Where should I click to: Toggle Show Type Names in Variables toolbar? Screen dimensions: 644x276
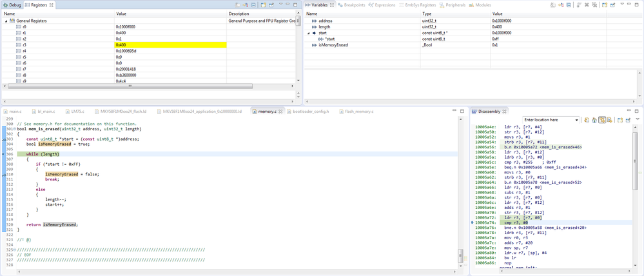tap(553, 5)
